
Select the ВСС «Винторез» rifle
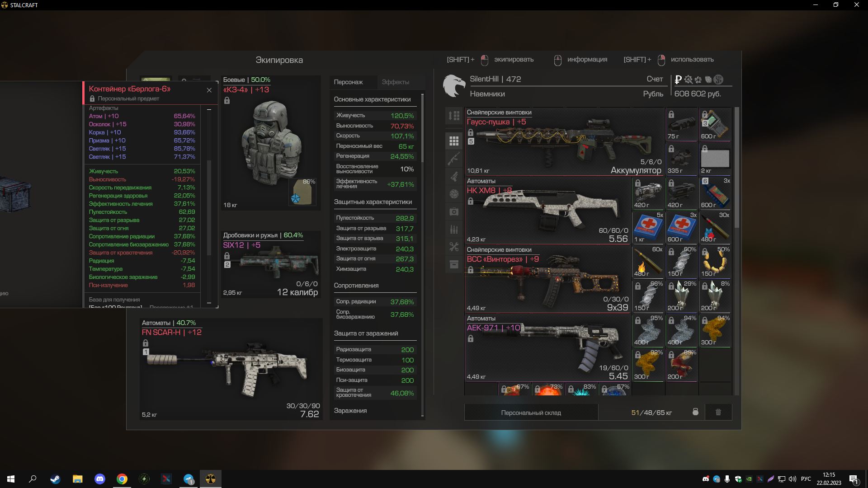click(548, 279)
